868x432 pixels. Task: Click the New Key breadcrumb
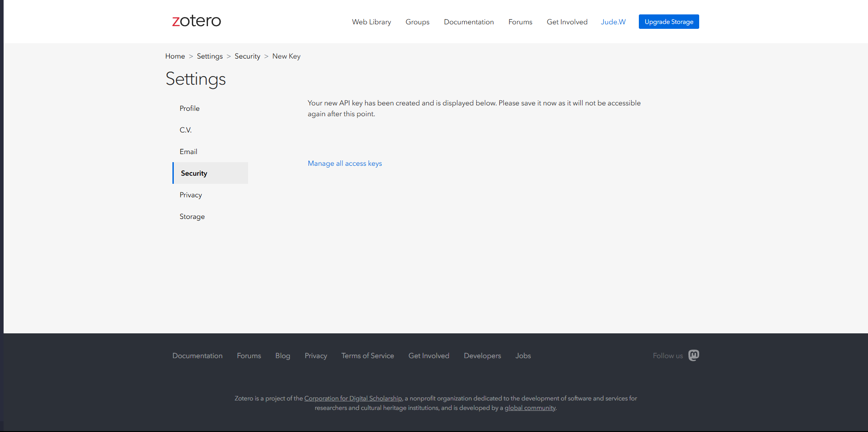(x=286, y=56)
